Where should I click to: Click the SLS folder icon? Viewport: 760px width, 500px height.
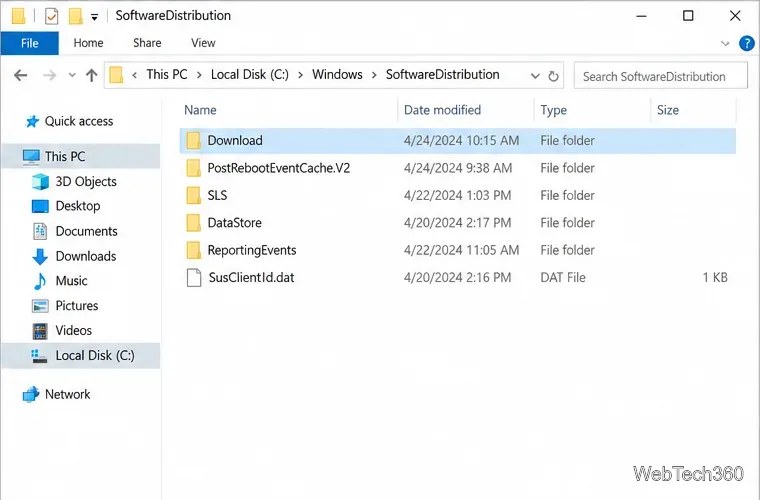[x=193, y=195]
